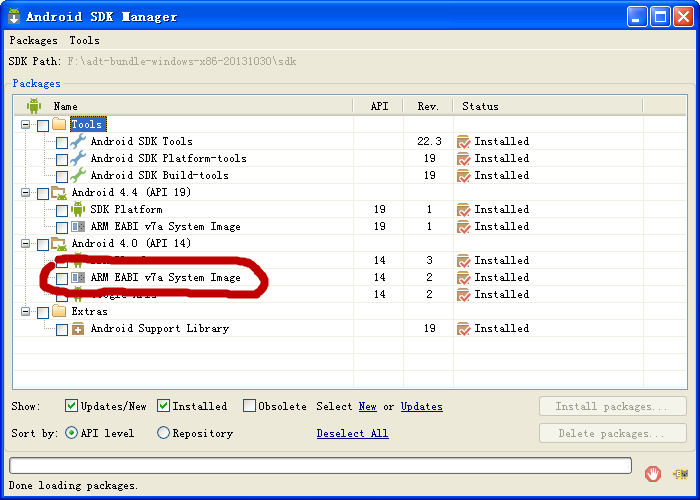Open the Packages menu
The width and height of the screenshot is (700, 500).
pos(33,41)
